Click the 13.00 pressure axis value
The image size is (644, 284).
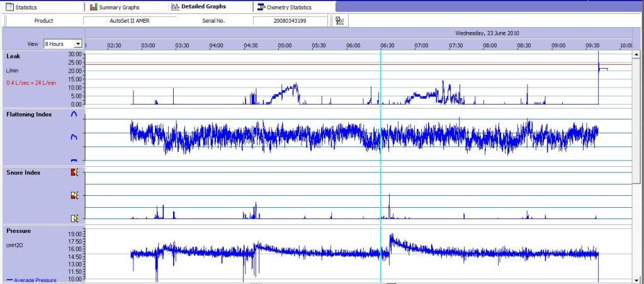(76, 264)
